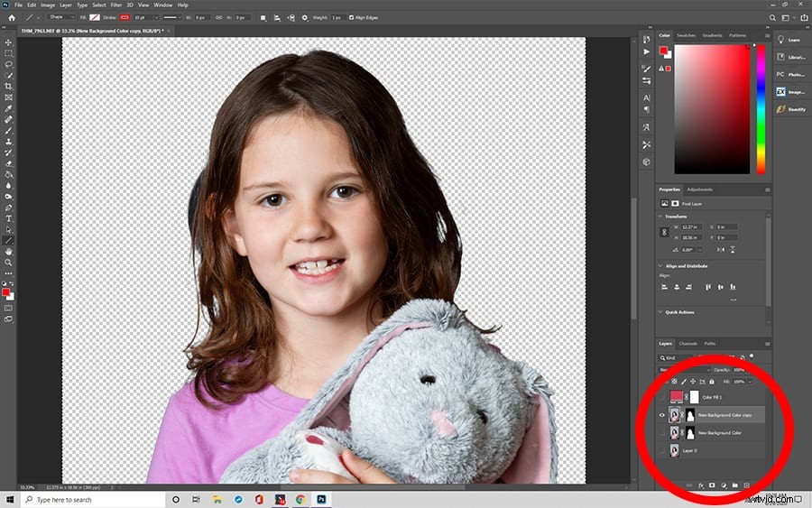Collapse the Quick Actions section
The image size is (812, 508).
660,312
